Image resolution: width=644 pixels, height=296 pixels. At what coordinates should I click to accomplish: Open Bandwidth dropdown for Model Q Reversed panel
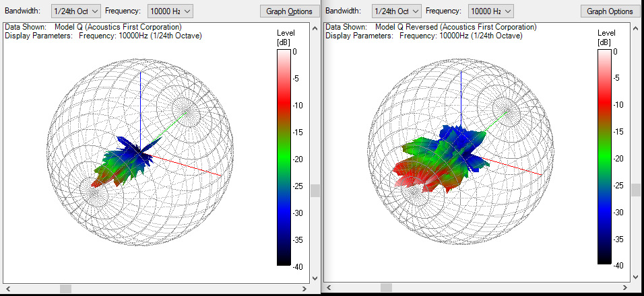397,11
